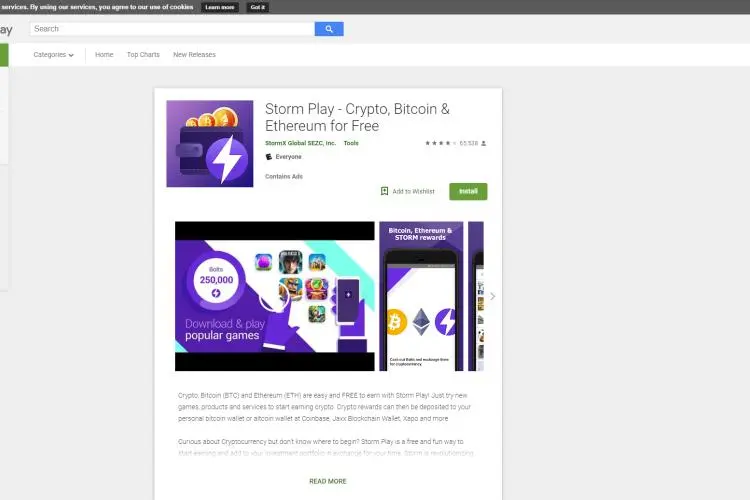This screenshot has height=500, width=750.
Task: Click the green Install button
Action: point(468,191)
